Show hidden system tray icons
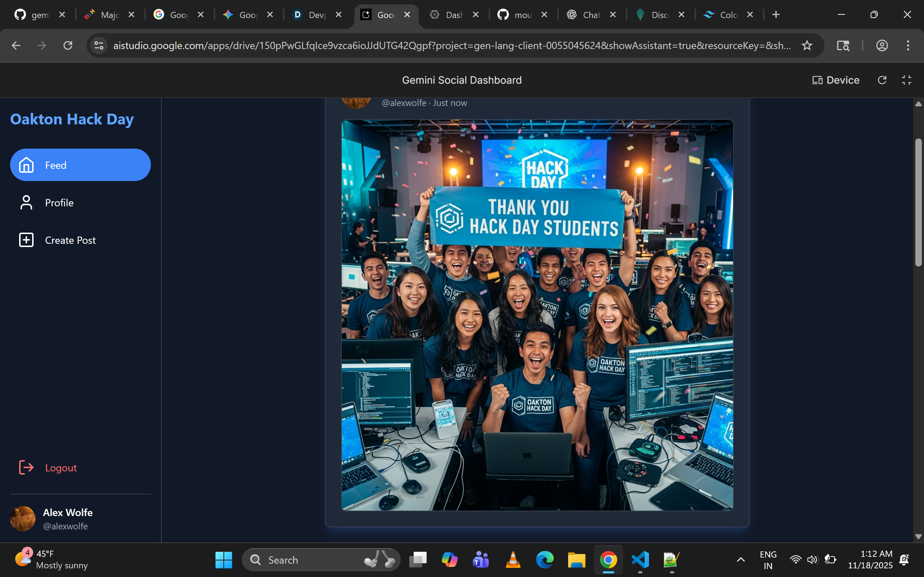The height and width of the screenshot is (577, 924). 740,560
